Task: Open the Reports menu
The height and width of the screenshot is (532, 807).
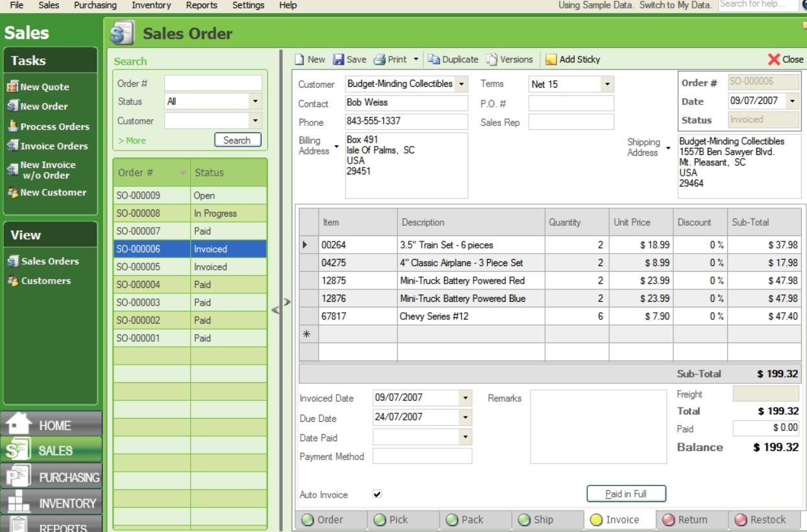Action: [202, 5]
